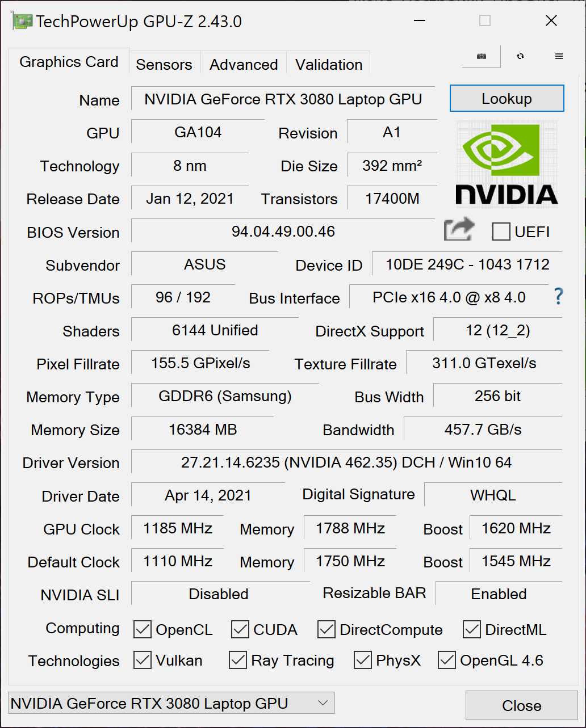Toggle the UEFI checkbox
Screen dimensions: 586x728
pyautogui.click(x=501, y=232)
